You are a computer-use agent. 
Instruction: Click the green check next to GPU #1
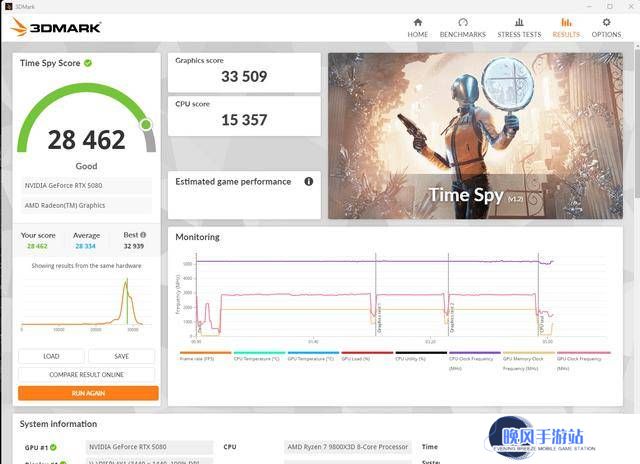coord(53,447)
